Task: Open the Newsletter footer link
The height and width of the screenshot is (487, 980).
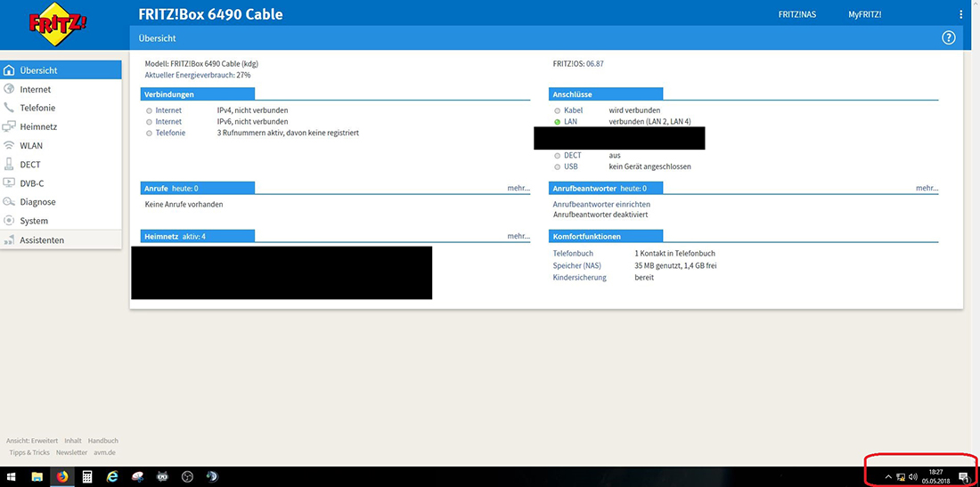Action: click(72, 452)
